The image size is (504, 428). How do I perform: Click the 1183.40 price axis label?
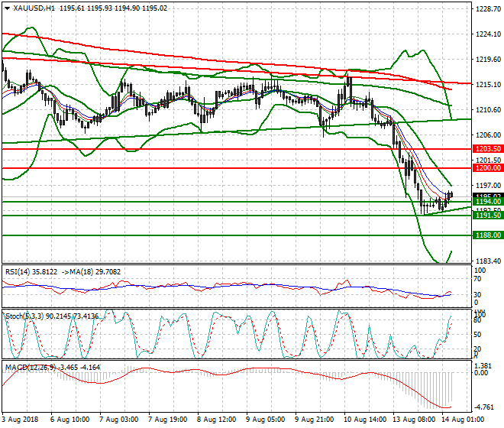(x=487, y=261)
